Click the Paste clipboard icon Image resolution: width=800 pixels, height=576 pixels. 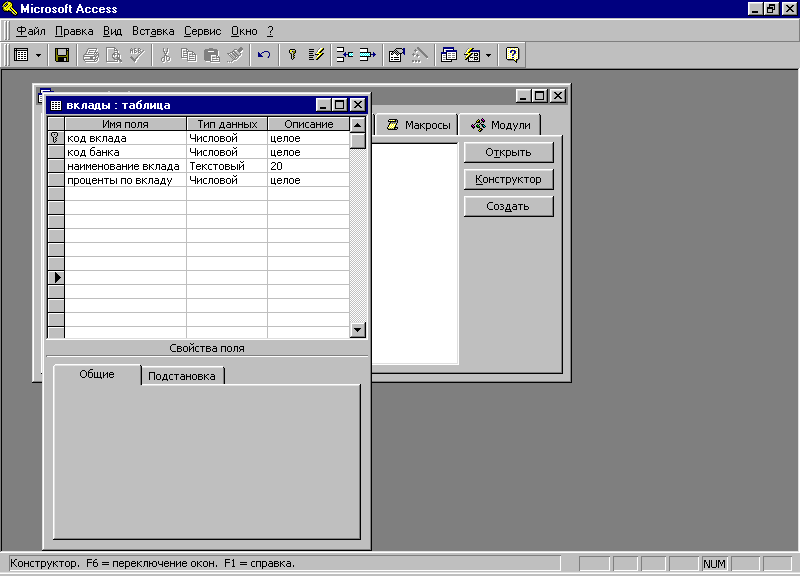coord(211,55)
